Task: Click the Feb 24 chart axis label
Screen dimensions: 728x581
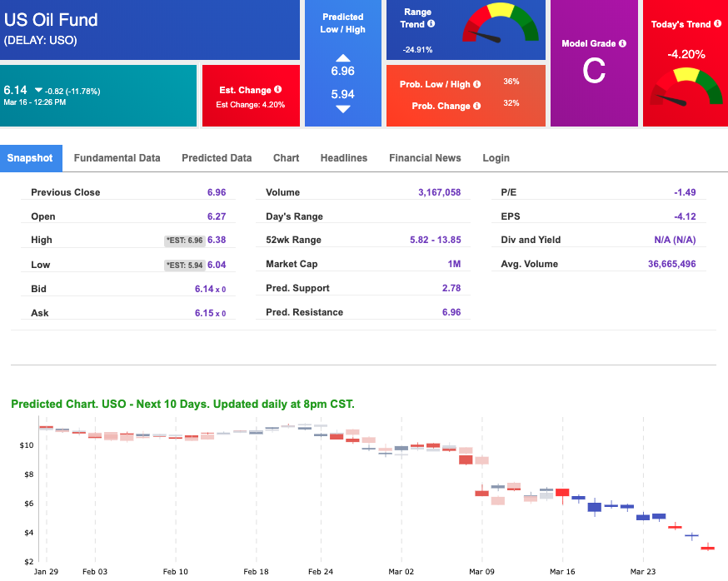Action: (321, 571)
